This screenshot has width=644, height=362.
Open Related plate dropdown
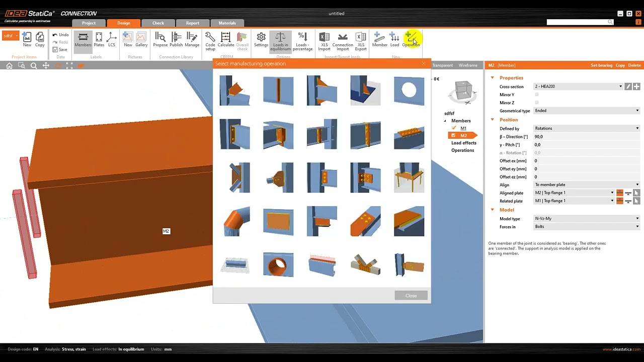click(x=574, y=201)
